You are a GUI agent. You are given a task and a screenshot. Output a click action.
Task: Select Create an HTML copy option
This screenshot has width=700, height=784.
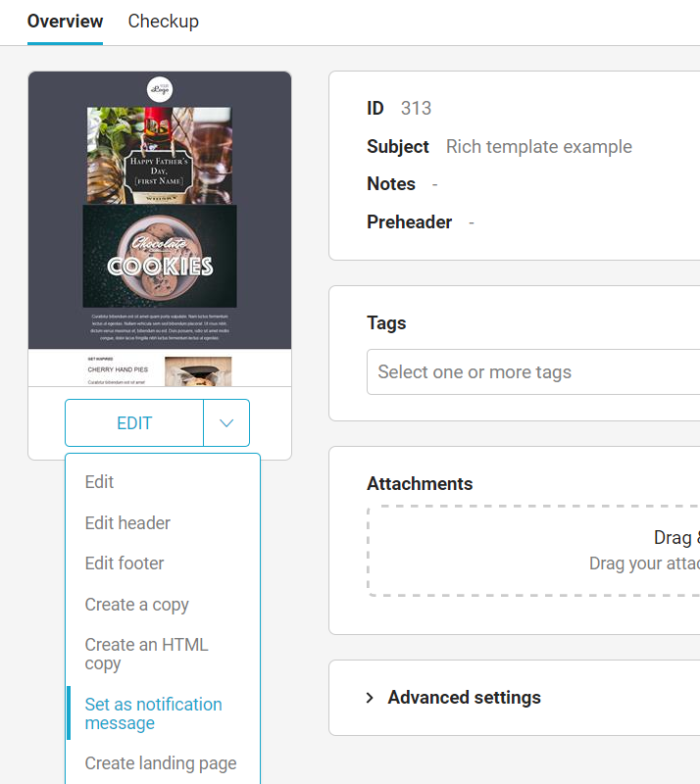[146, 654]
